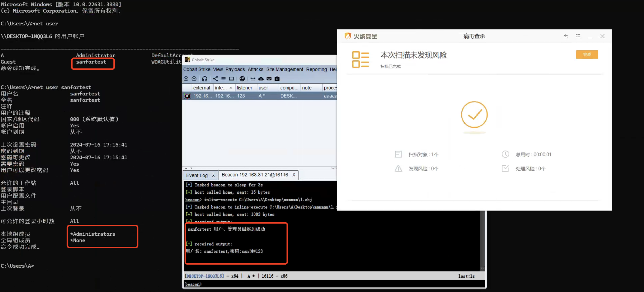Click the 完成 button in Huorong
Image resolution: width=644 pixels, height=292 pixels.
[587, 55]
